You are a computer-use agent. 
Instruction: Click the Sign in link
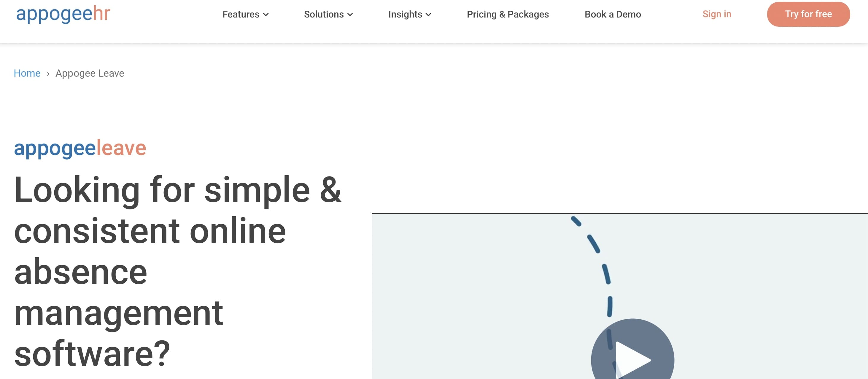pos(717,14)
